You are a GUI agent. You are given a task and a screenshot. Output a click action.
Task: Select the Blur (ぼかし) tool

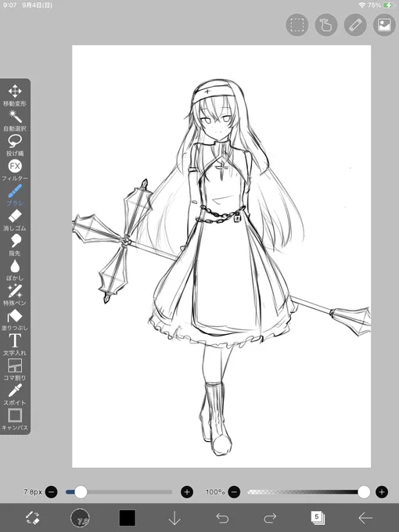[15, 270]
